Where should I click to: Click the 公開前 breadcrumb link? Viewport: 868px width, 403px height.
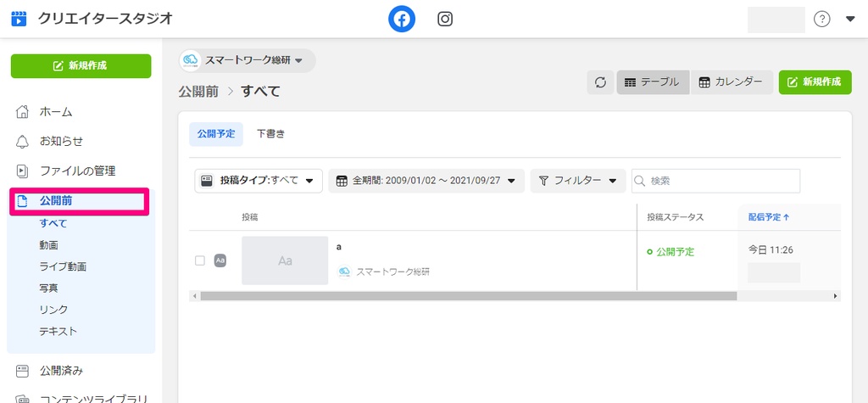(x=198, y=91)
